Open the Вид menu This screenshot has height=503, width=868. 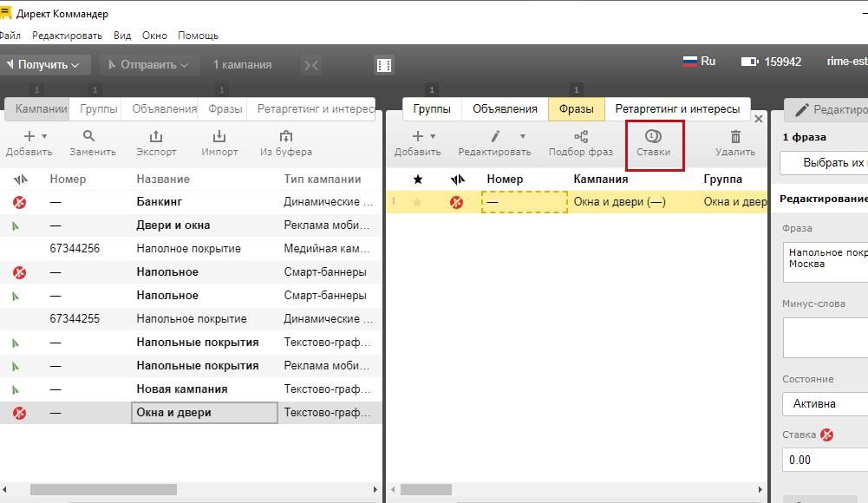point(122,36)
